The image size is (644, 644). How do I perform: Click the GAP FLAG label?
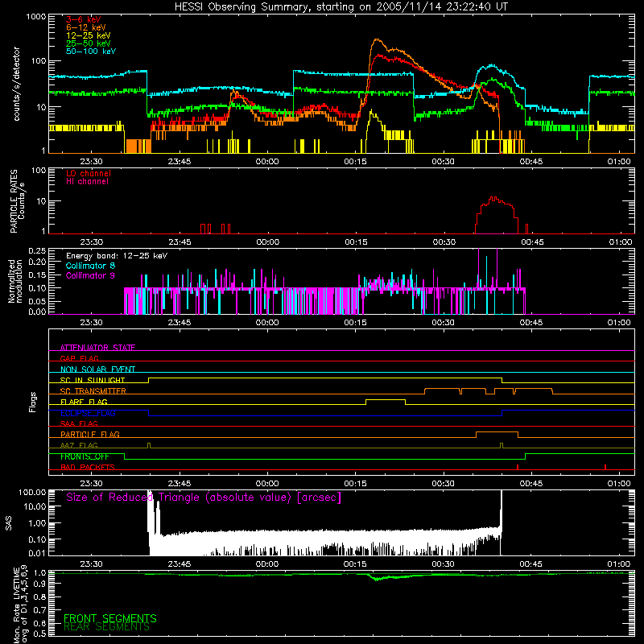click(79, 358)
